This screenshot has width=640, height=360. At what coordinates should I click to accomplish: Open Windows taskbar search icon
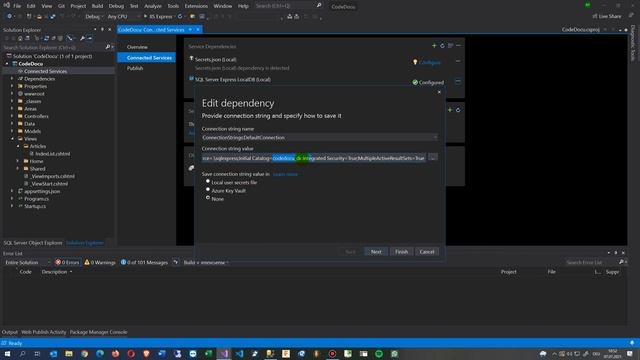pos(22,354)
